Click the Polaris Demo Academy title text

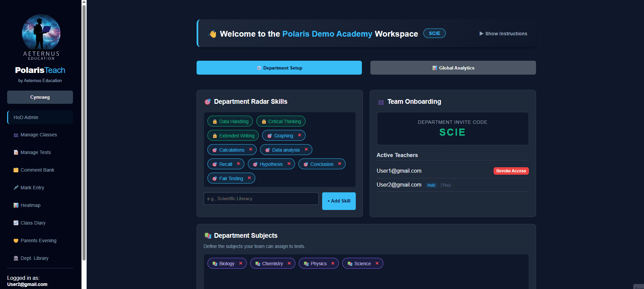click(x=327, y=34)
